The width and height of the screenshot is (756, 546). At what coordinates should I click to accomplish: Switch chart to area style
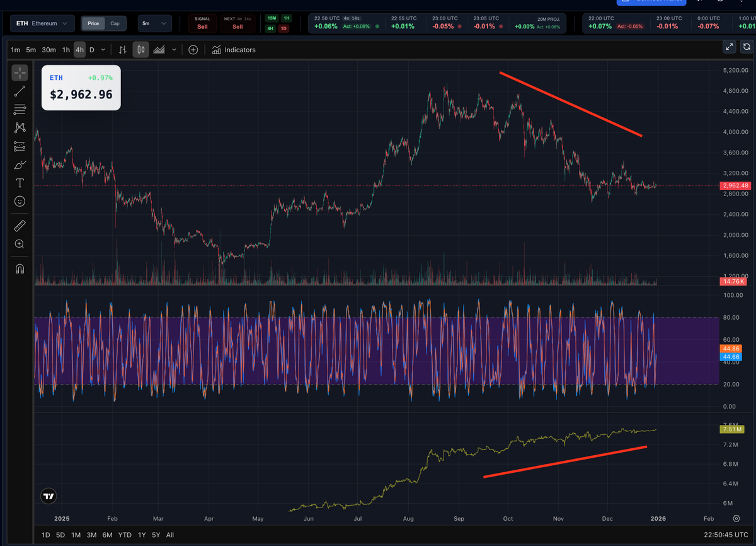point(159,50)
